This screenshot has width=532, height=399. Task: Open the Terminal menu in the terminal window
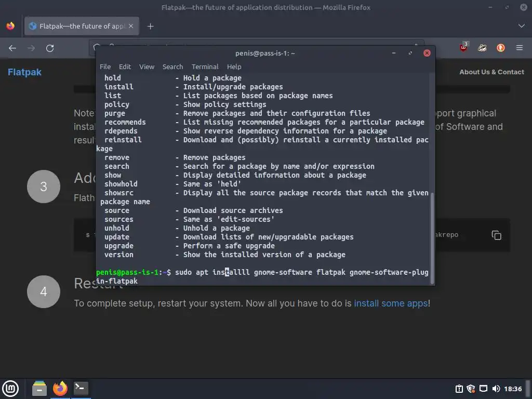pyautogui.click(x=205, y=67)
